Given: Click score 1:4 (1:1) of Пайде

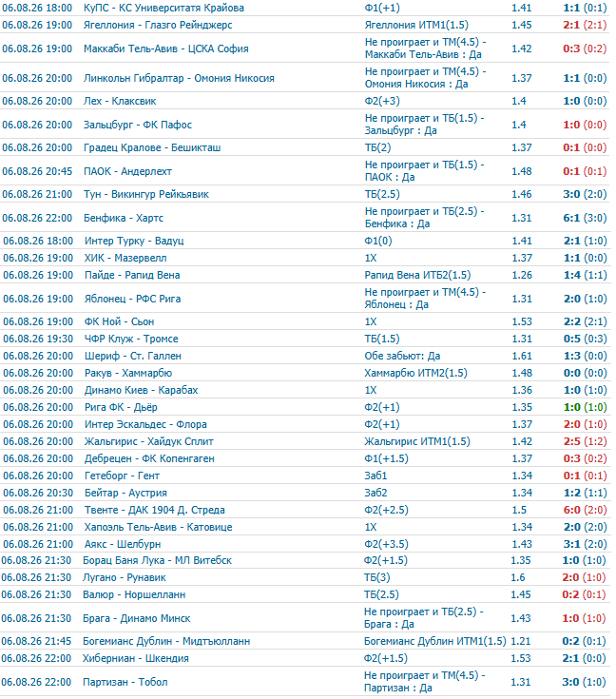Looking at the screenshot, I should (x=585, y=275).
